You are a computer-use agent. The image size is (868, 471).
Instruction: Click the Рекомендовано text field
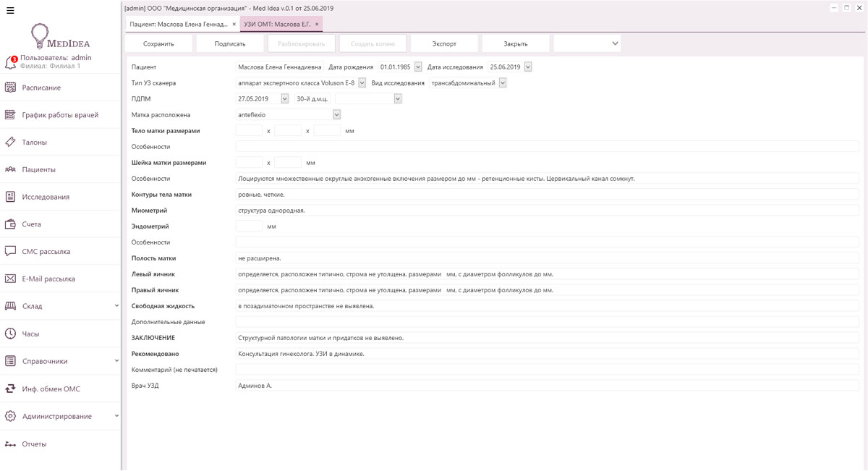pyautogui.click(x=548, y=354)
